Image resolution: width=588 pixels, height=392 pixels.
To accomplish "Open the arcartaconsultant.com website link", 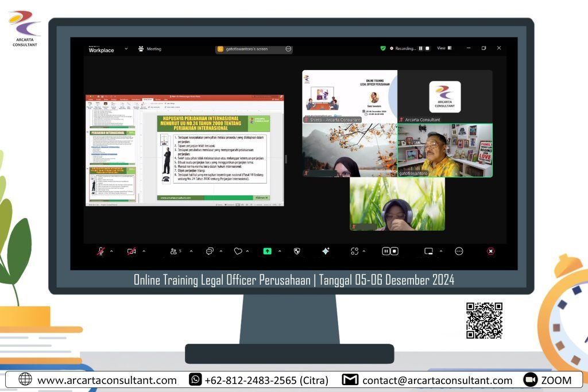I will (107, 380).
